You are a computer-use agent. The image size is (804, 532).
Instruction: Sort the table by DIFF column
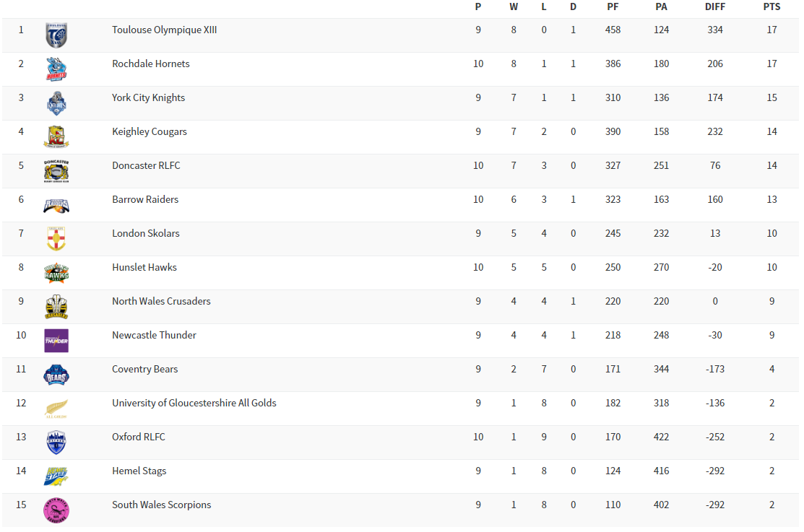pyautogui.click(x=714, y=7)
